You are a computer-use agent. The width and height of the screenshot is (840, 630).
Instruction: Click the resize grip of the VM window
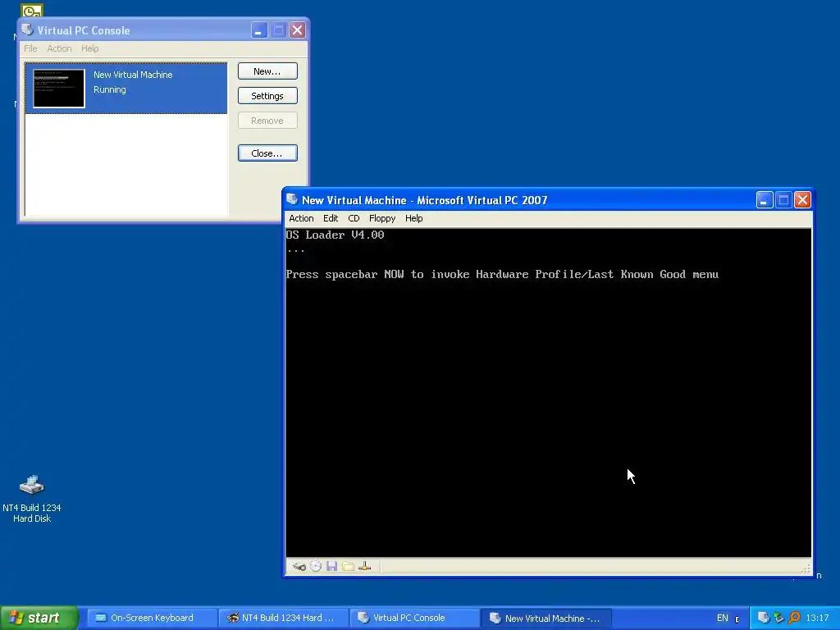coord(806,569)
